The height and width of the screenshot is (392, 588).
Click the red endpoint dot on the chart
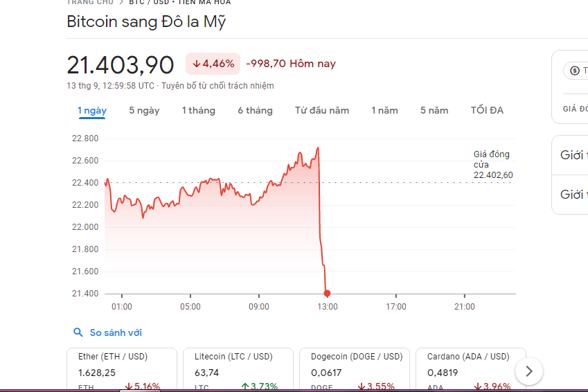click(327, 294)
